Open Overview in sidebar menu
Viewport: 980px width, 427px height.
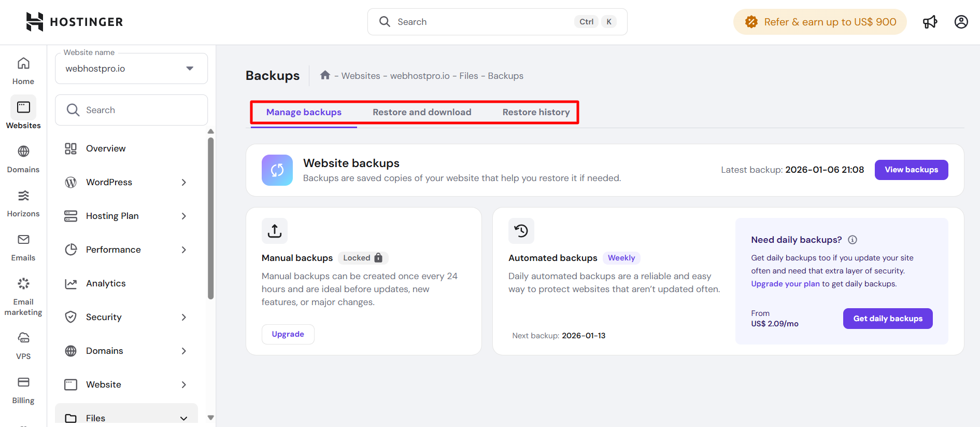click(126, 148)
